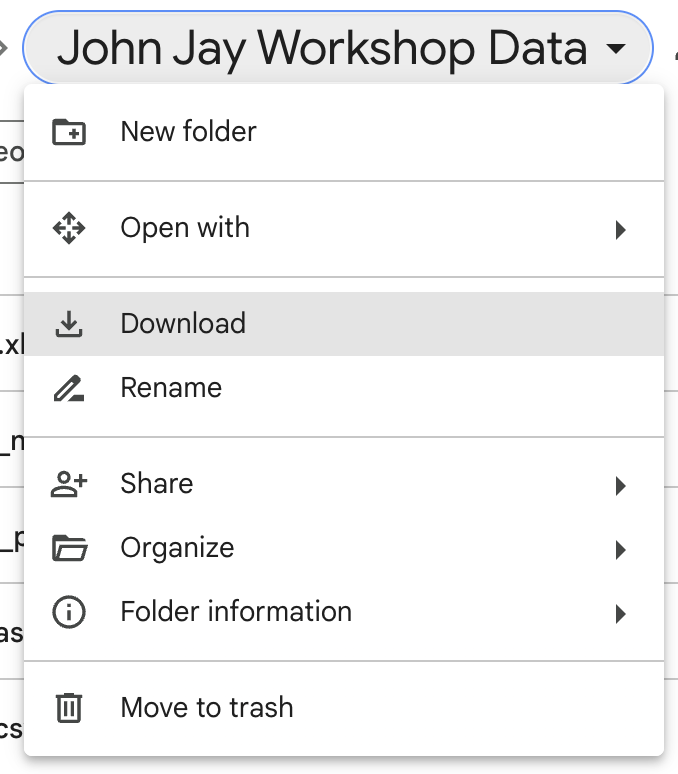Expand the Organize submenu arrow
The image size is (678, 774).
(621, 550)
